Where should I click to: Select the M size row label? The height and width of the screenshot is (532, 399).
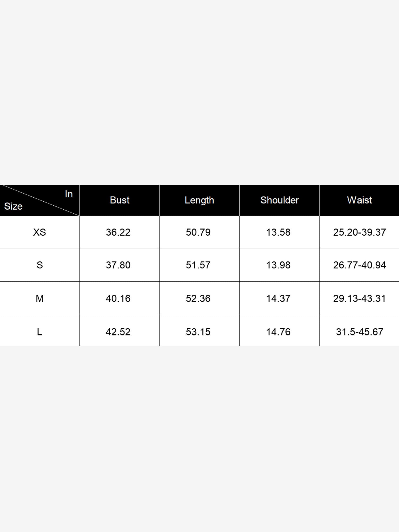click(x=40, y=298)
